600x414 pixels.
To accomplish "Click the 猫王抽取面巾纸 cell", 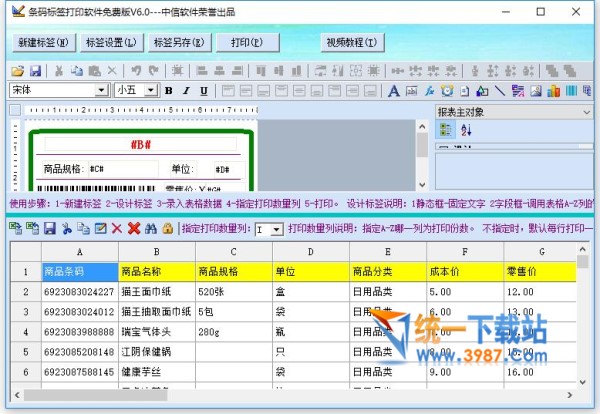I will pos(157,311).
